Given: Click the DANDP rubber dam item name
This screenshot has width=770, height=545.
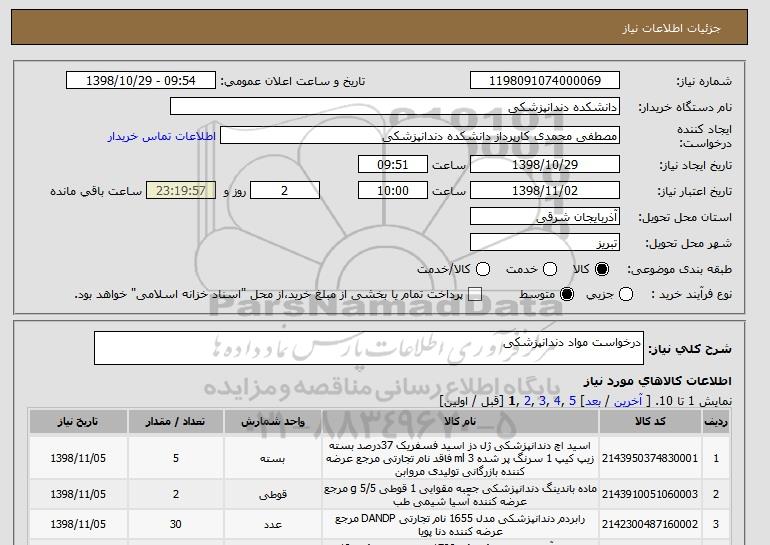Looking at the screenshot, I should click(460, 524).
